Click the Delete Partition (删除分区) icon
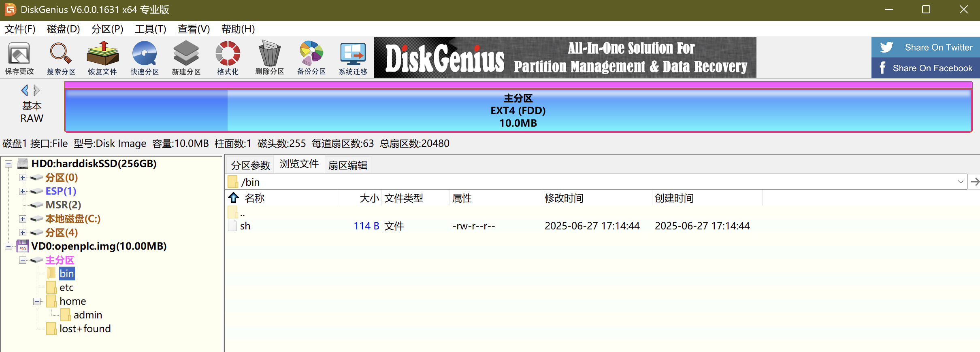 (269, 58)
